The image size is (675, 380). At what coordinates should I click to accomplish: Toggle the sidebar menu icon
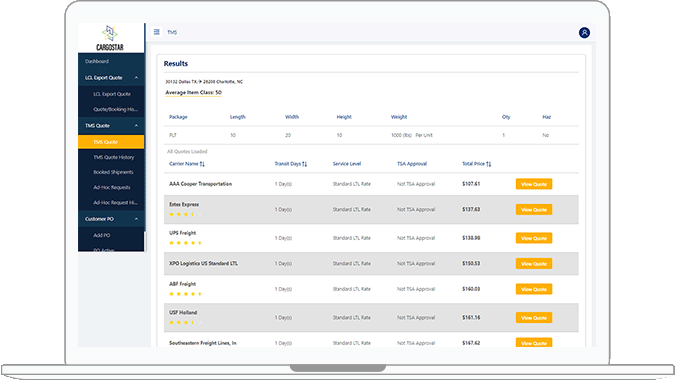(x=157, y=32)
